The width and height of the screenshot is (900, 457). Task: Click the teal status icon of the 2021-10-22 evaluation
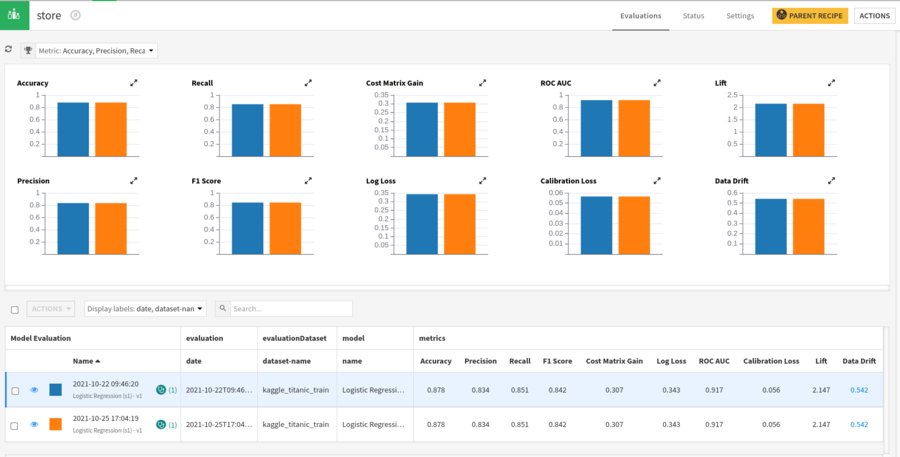click(161, 390)
